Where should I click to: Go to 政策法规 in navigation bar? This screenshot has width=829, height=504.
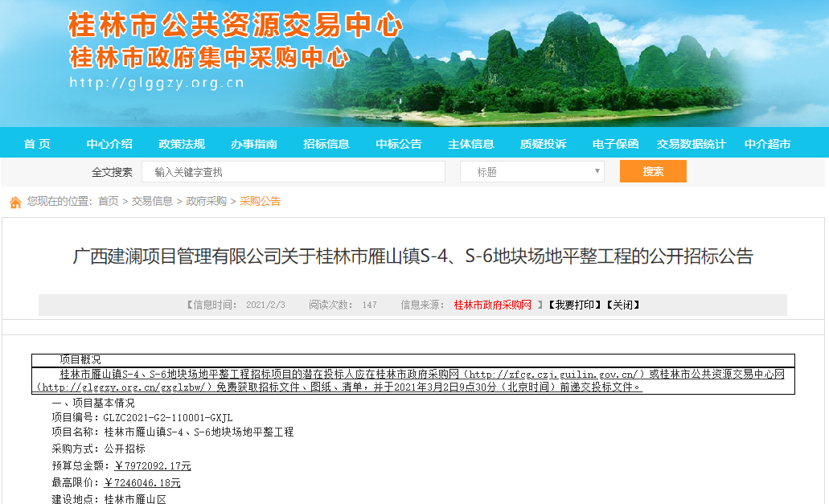tap(182, 144)
